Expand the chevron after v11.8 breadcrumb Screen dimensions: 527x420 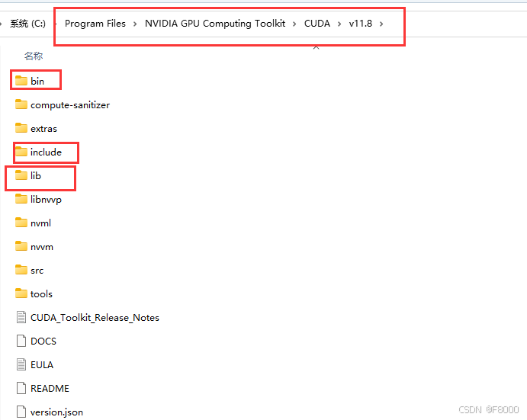(381, 24)
